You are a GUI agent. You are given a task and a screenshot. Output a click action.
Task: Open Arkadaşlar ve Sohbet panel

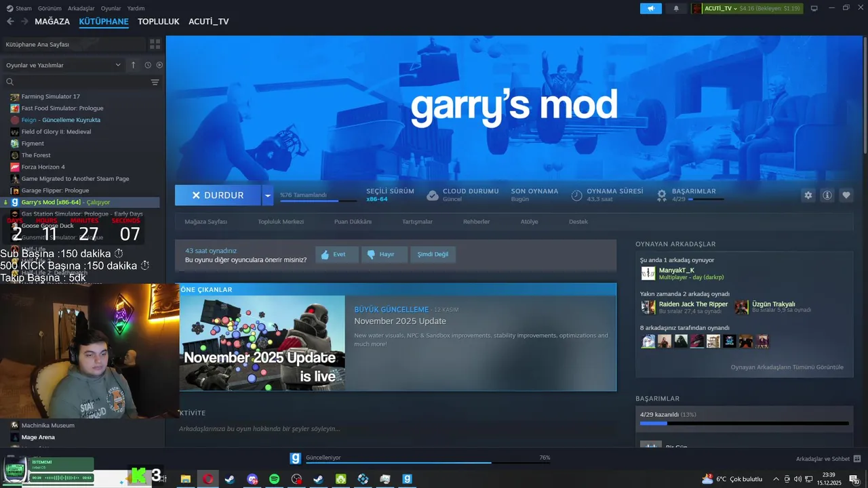[828, 459]
